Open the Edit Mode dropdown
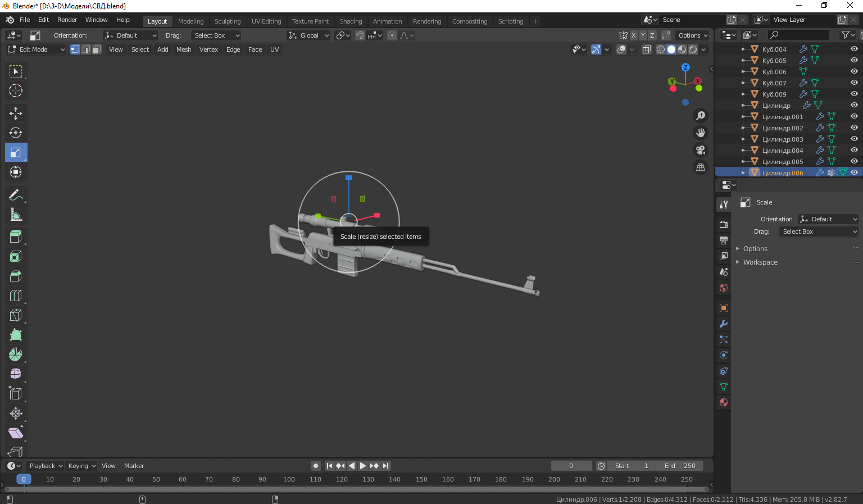The image size is (863, 504). pyautogui.click(x=37, y=49)
